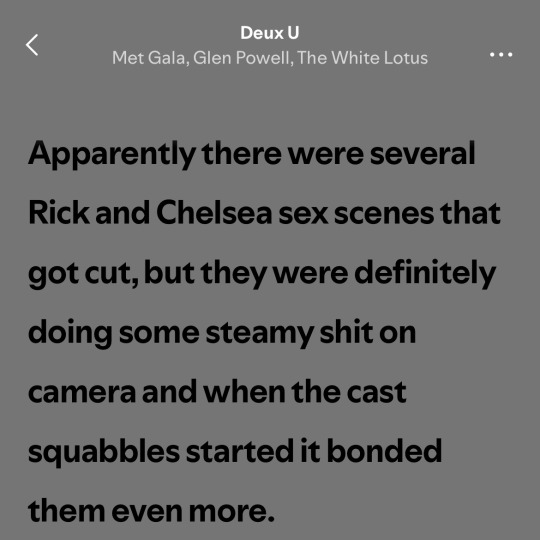
Task: Tap the Deux U podcast title
Action: (x=270, y=33)
